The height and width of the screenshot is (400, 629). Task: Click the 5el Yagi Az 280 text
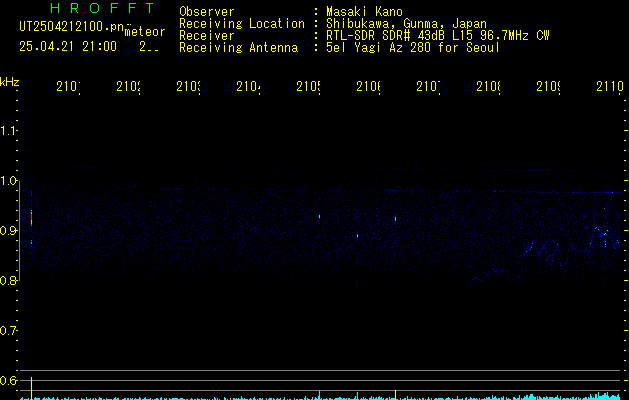click(x=413, y=48)
